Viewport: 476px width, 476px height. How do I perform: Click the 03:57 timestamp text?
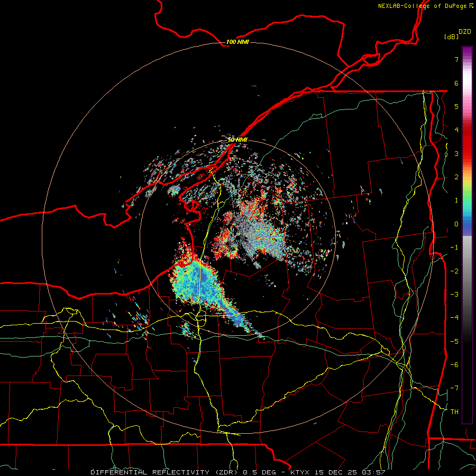coord(374,472)
